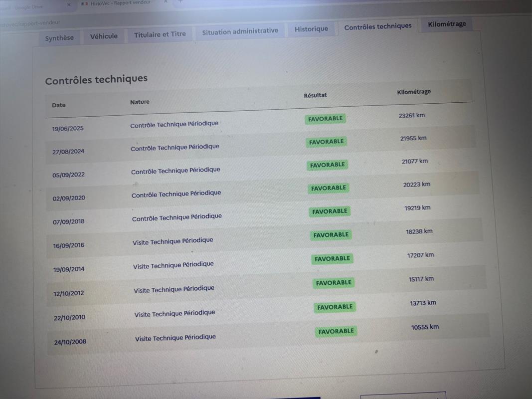Select the Contrôles techniques tab

click(x=378, y=26)
